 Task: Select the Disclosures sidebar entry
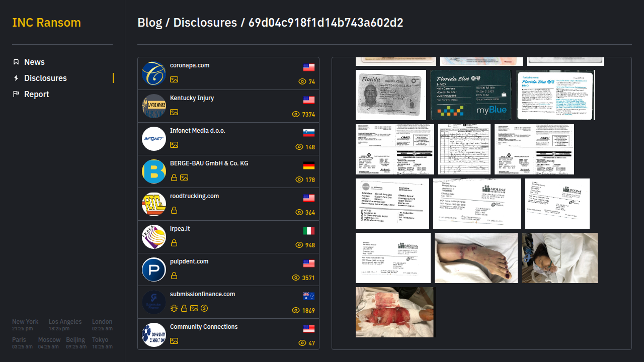tap(45, 78)
